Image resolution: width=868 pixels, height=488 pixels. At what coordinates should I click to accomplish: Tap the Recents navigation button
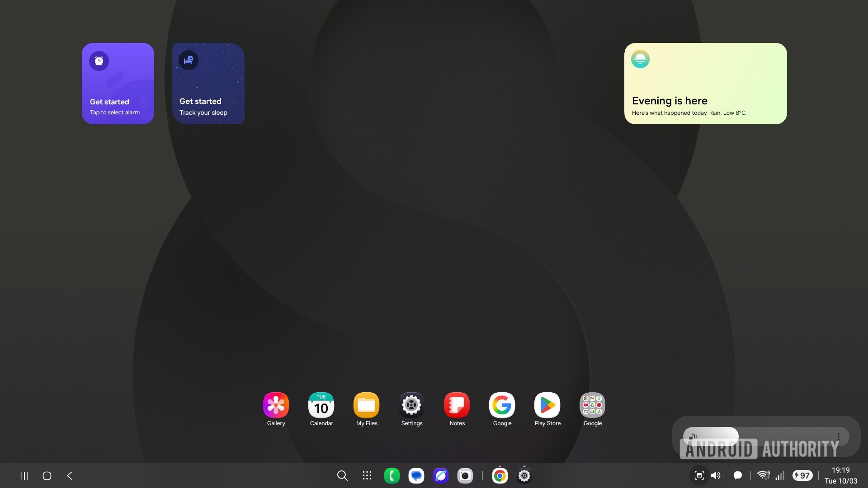click(x=24, y=475)
